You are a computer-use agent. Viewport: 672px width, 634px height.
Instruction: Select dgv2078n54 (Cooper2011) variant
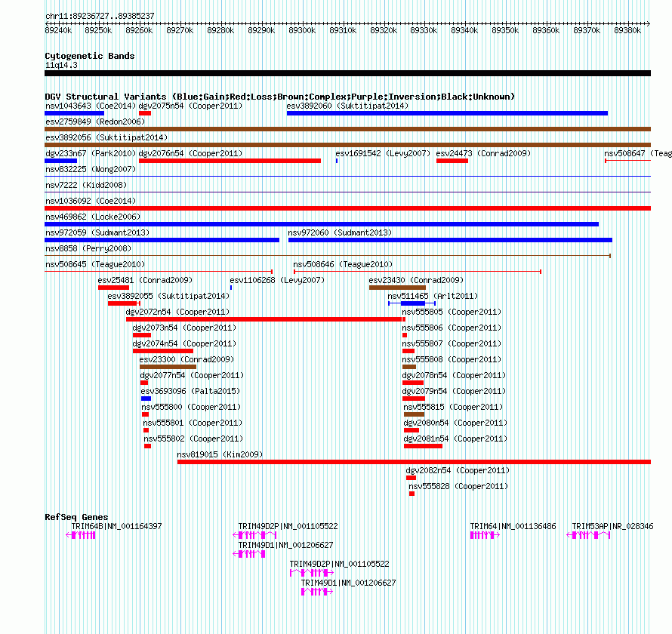[413, 383]
